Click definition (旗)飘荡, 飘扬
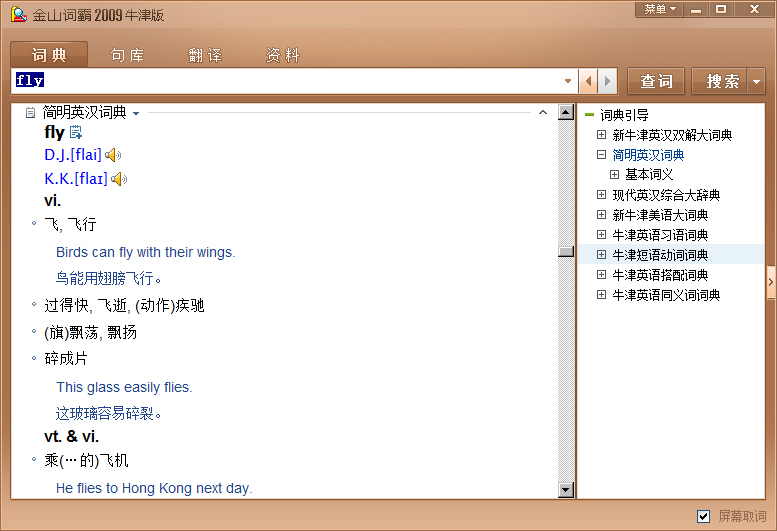Screen dimensions: 777x531 pyautogui.click(x=91, y=332)
